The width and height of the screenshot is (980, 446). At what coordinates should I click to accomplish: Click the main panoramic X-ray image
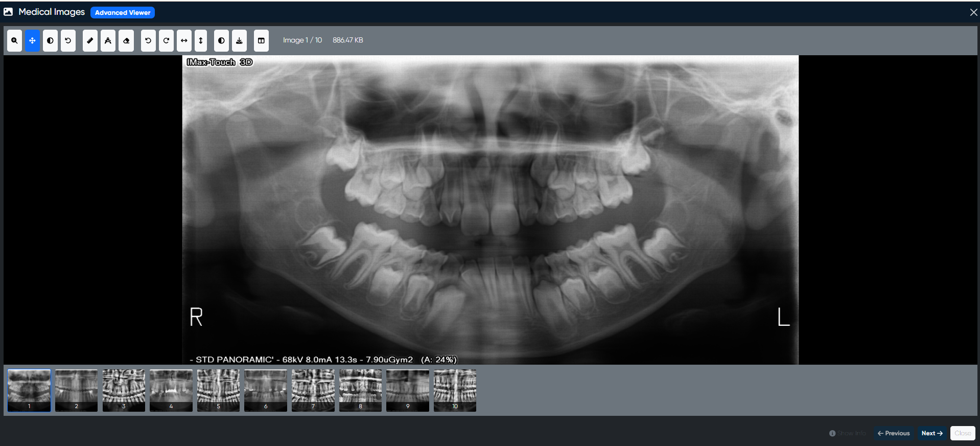coord(491,210)
